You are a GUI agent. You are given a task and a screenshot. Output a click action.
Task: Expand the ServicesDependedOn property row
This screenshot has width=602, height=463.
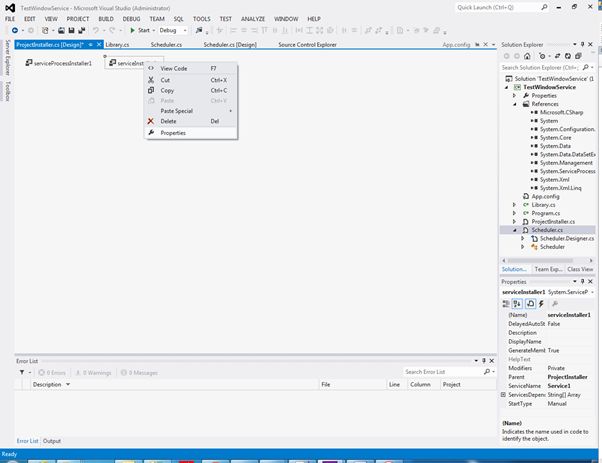503,395
